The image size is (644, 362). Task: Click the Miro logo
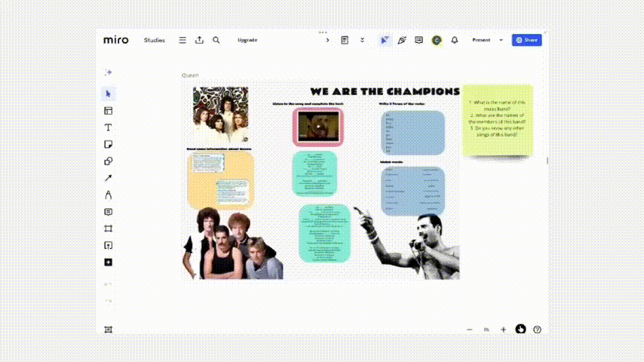(116, 40)
